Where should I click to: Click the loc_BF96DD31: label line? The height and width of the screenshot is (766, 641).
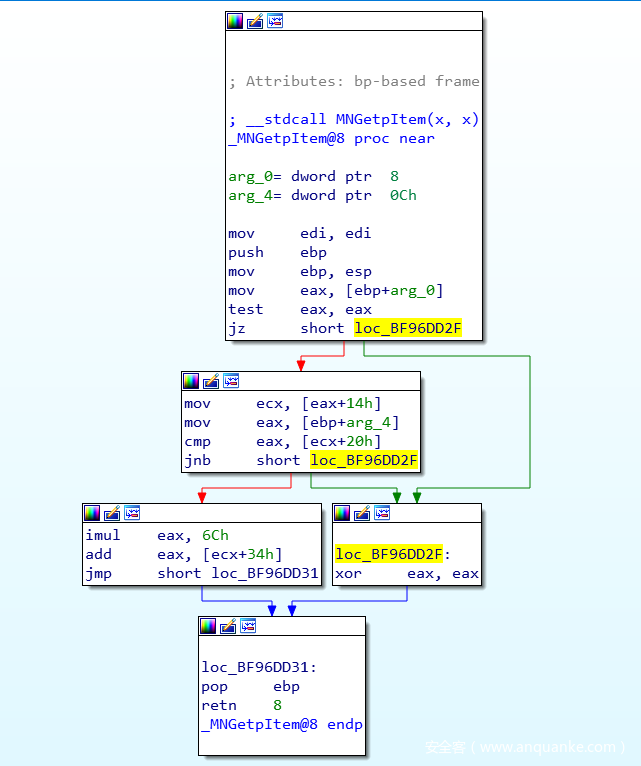[x=259, y=667]
